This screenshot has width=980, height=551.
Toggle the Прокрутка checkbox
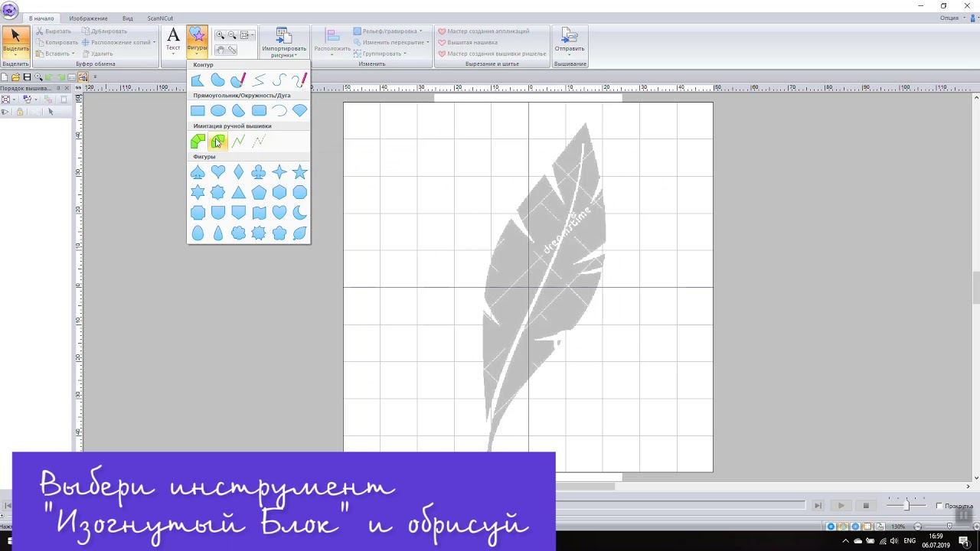pyautogui.click(x=939, y=506)
